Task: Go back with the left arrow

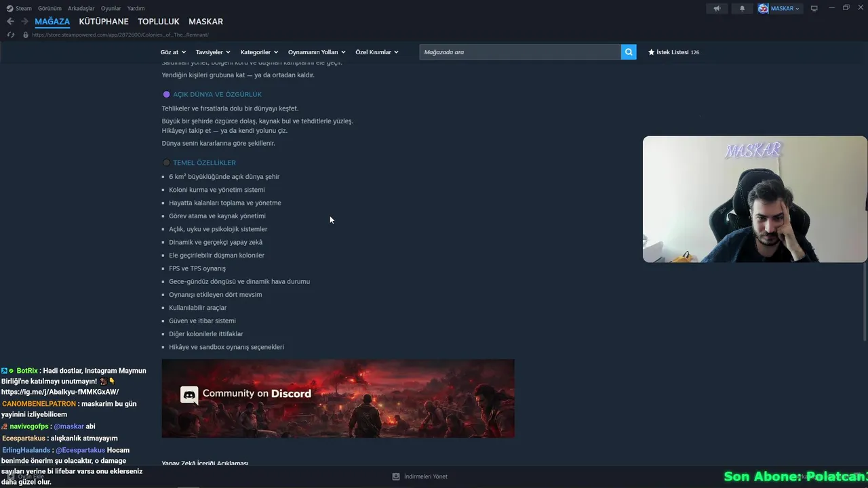Action: click(10, 22)
